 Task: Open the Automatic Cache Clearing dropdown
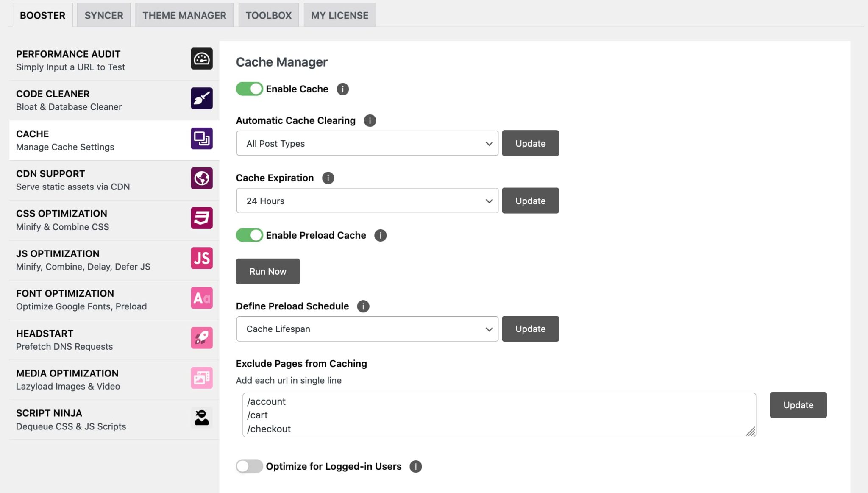pos(367,143)
